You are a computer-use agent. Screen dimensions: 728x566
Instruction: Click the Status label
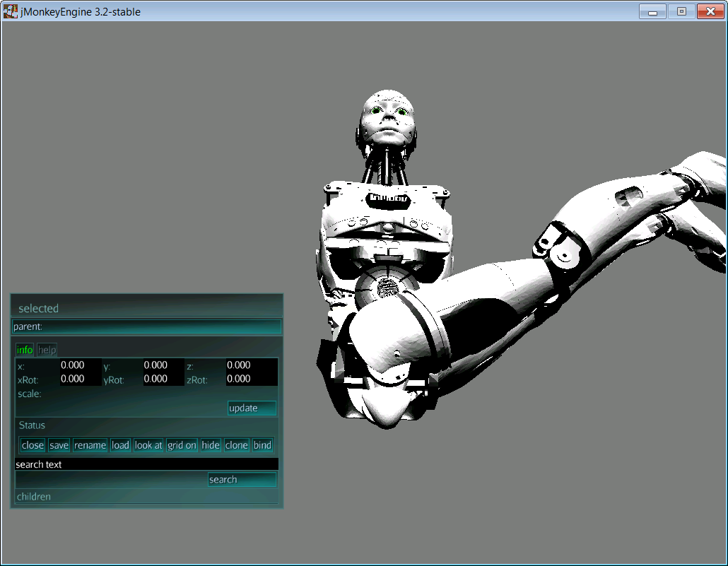point(32,425)
